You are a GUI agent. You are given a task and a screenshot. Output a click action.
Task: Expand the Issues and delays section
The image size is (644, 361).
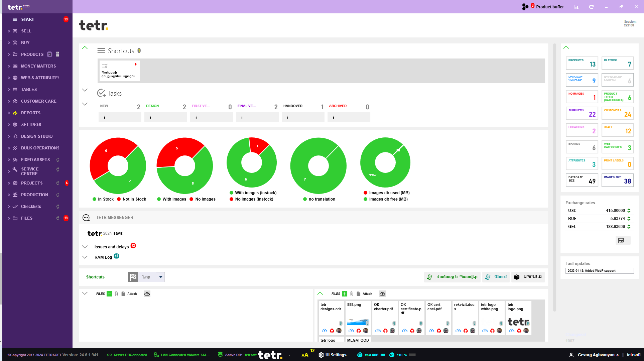pos(85,247)
